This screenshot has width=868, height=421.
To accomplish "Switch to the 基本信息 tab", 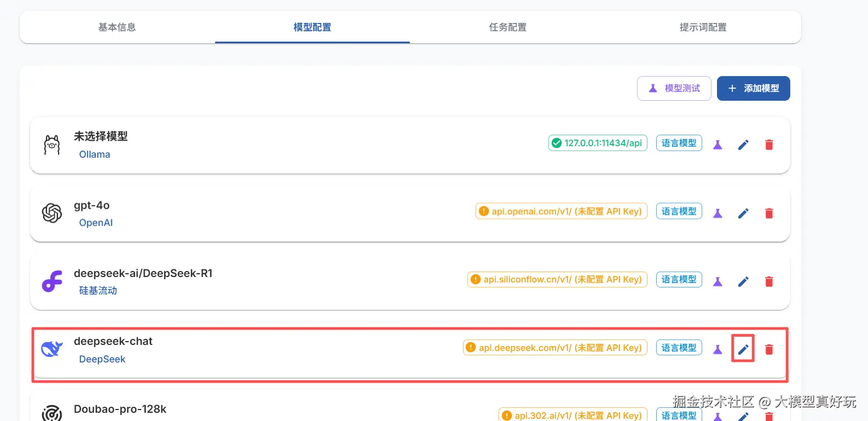I will pyautogui.click(x=117, y=27).
